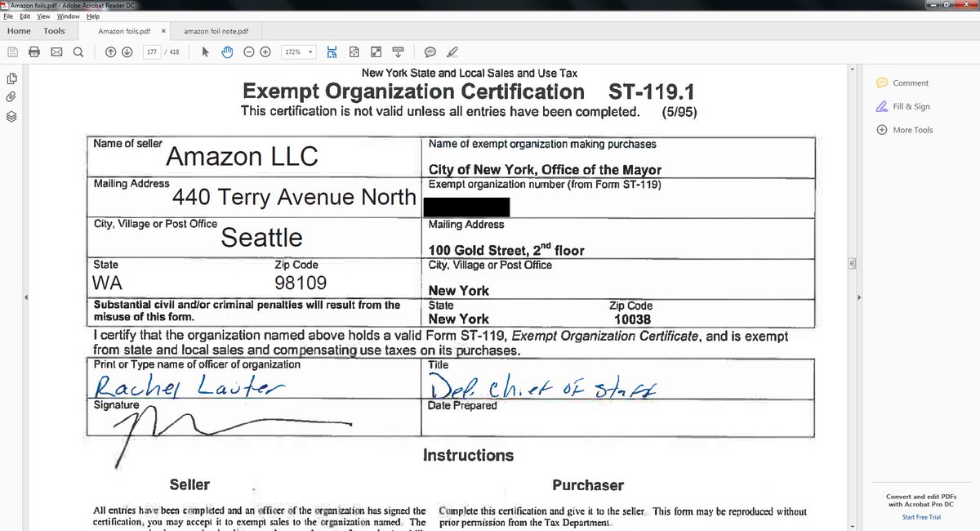This screenshot has height=531, width=980.
Task: Go to the next page with the down arrow
Action: 127,51
